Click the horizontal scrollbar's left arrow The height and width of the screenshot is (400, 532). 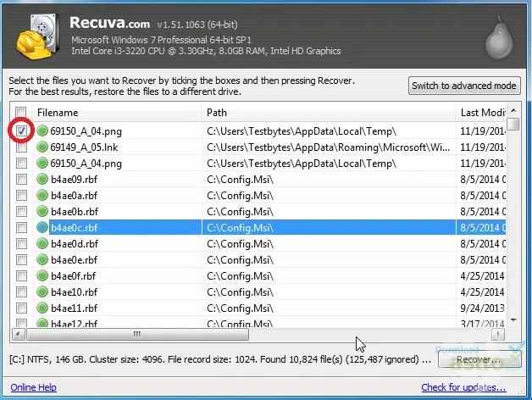pos(19,334)
